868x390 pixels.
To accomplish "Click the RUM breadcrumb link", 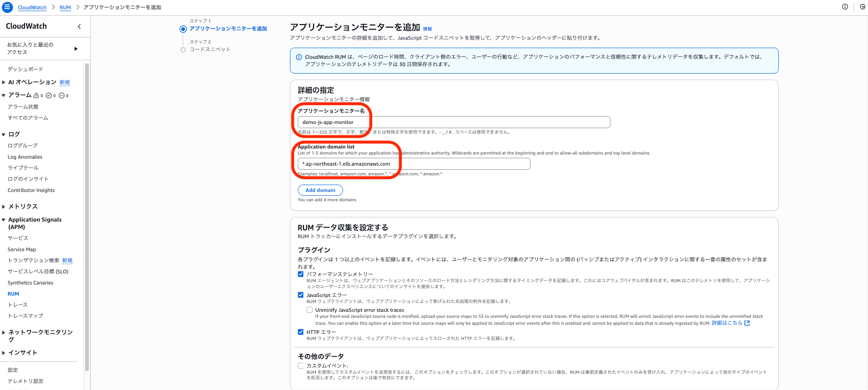I will click(65, 7).
